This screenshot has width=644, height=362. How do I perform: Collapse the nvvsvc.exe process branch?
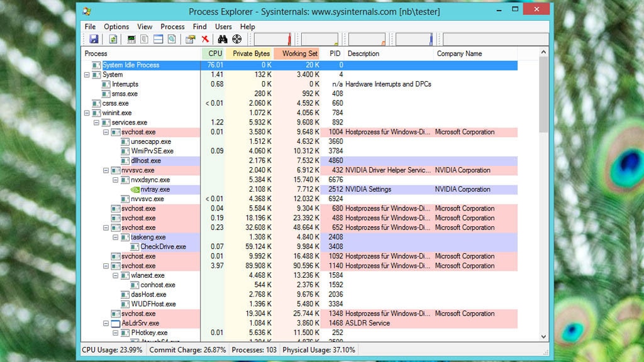point(106,170)
